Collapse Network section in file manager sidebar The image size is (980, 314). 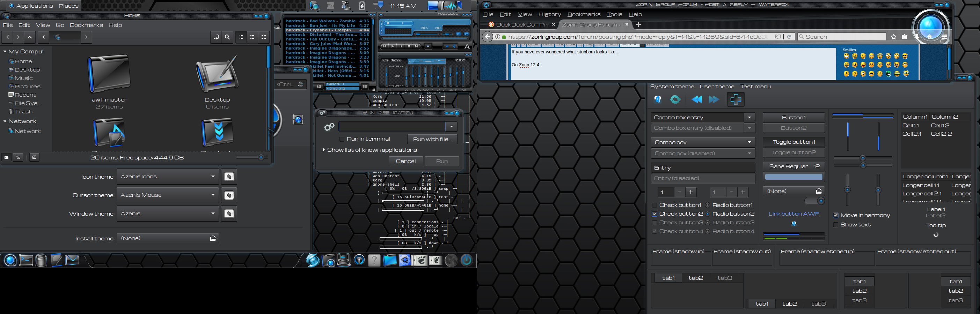coord(5,122)
